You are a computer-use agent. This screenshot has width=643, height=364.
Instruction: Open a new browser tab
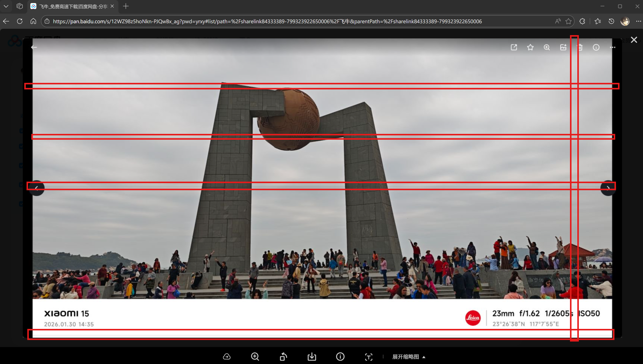(x=126, y=6)
